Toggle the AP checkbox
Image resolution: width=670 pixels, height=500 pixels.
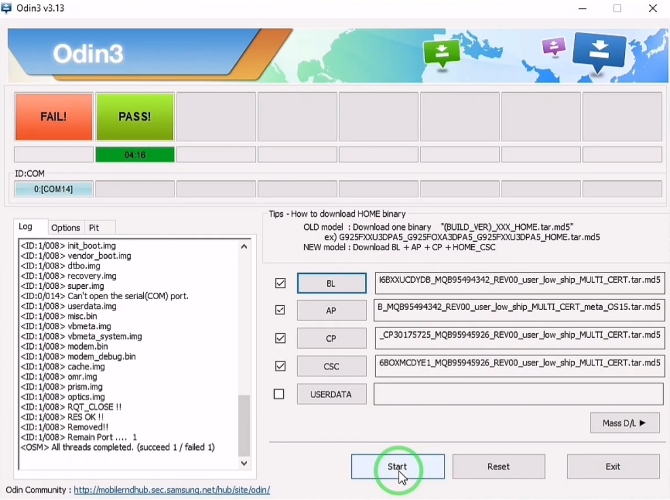coord(280,310)
